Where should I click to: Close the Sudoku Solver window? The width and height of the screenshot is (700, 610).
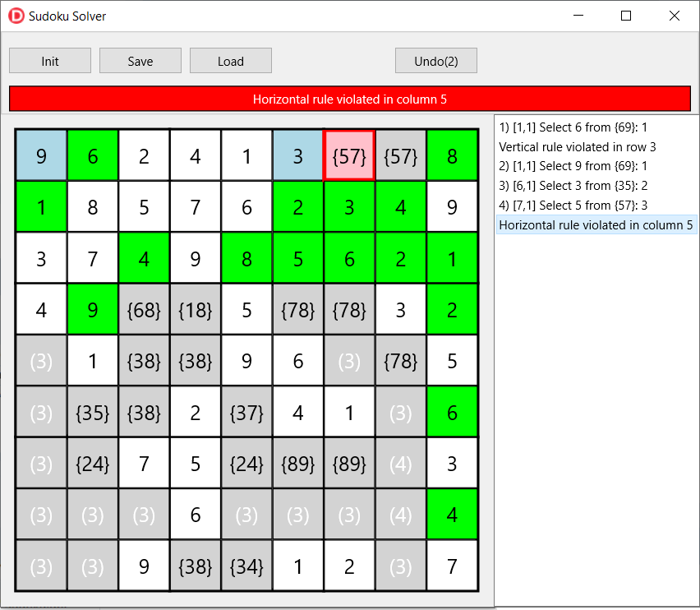point(674,16)
